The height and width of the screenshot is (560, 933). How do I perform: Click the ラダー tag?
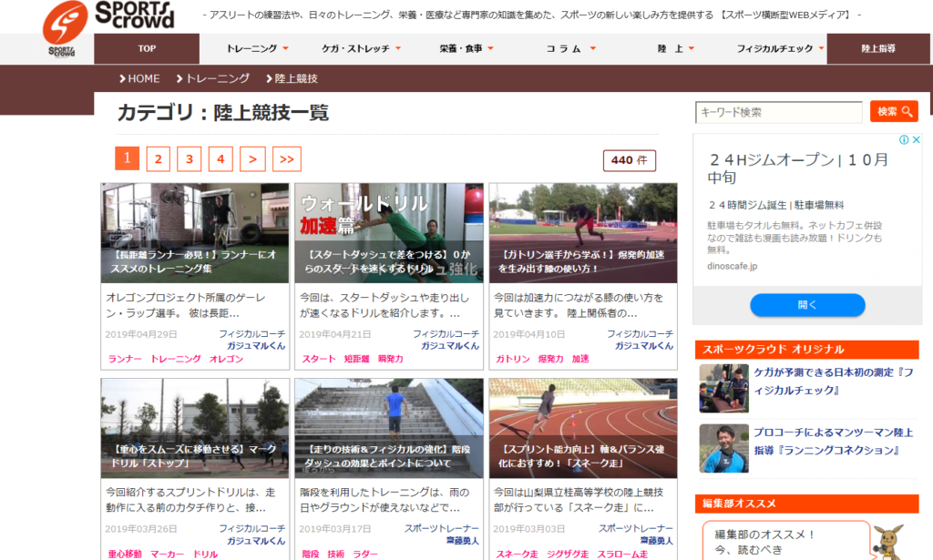point(364,554)
